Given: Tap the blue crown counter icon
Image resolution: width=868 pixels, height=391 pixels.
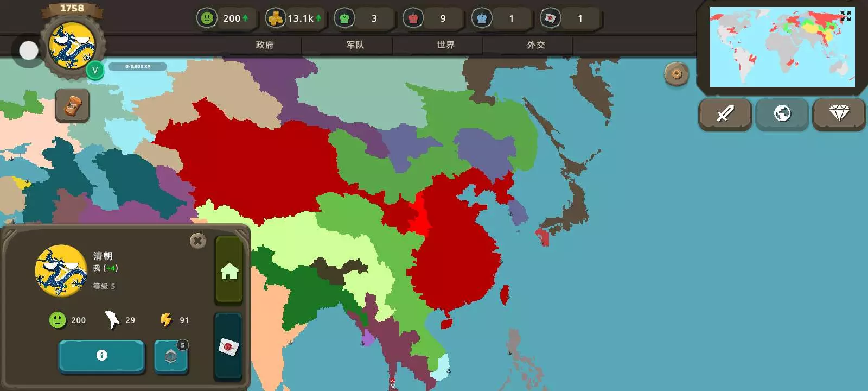Looking at the screenshot, I should (x=482, y=18).
